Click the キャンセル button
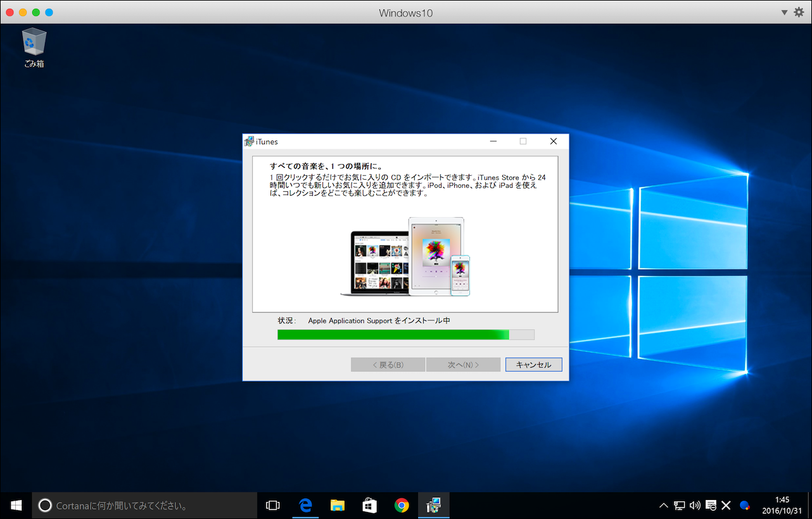The image size is (812, 519). pos(533,365)
